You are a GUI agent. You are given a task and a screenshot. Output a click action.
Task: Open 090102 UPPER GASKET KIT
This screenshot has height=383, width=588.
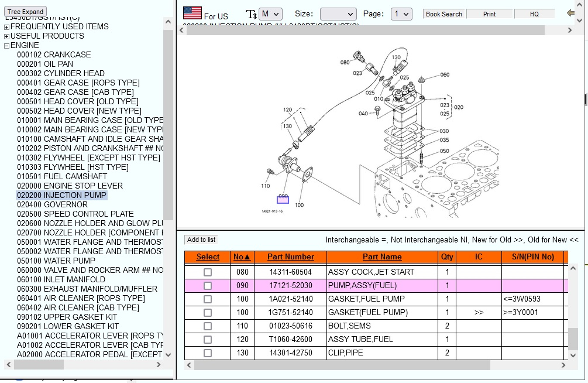click(x=67, y=317)
